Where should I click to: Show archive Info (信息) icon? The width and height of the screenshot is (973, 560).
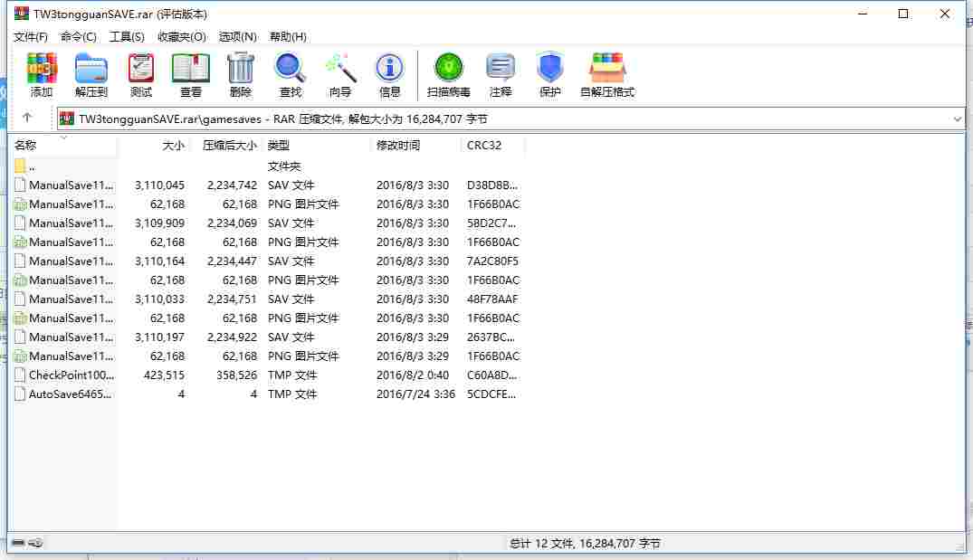point(390,68)
